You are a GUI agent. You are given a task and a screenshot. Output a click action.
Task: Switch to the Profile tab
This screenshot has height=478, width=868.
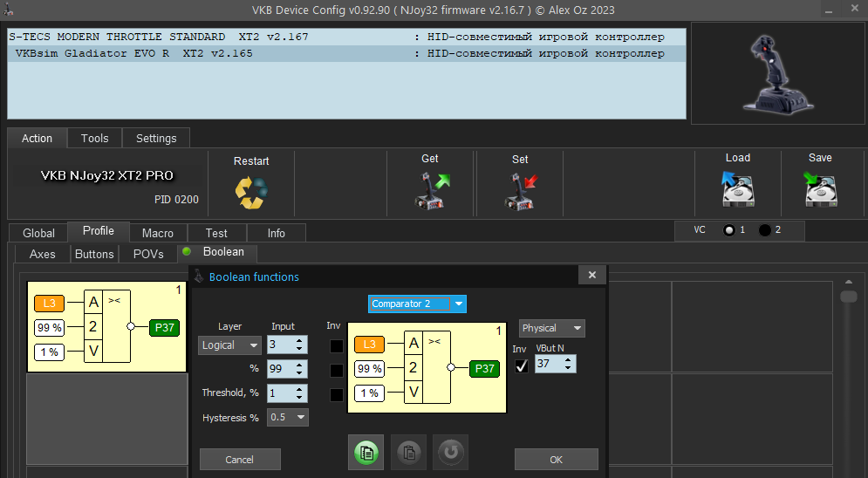[99, 231]
